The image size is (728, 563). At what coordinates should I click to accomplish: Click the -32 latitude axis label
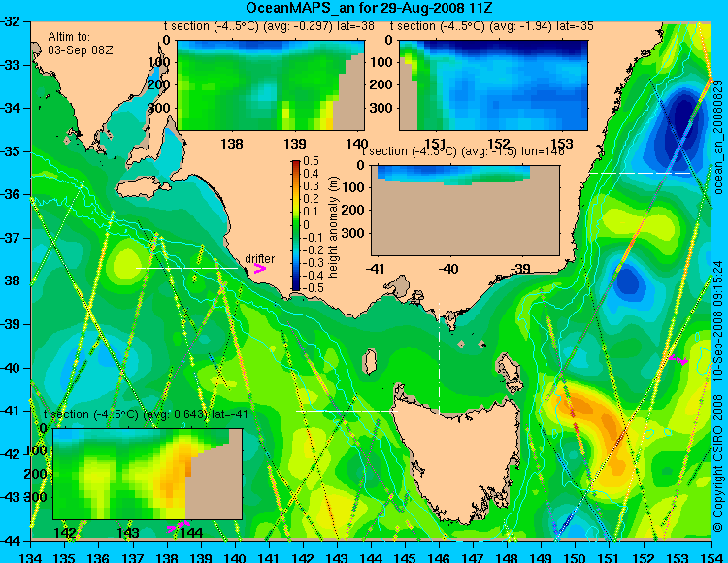[10, 21]
